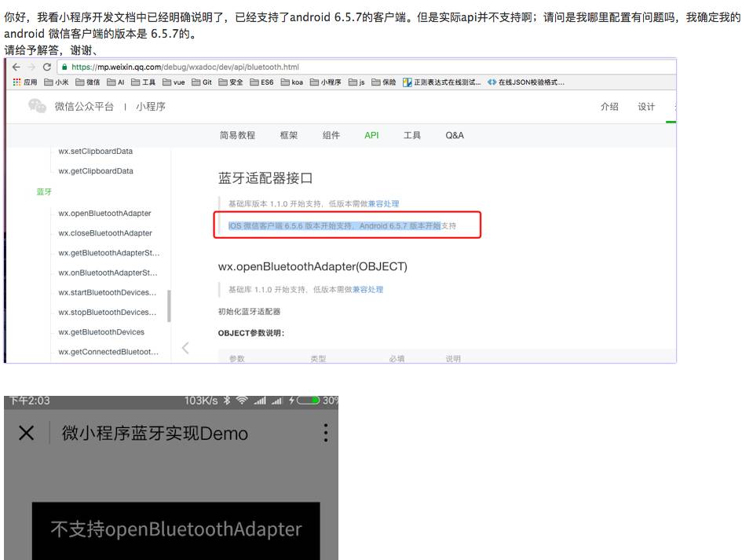Open the Git bookmark folder
753x560 pixels.
click(x=202, y=82)
